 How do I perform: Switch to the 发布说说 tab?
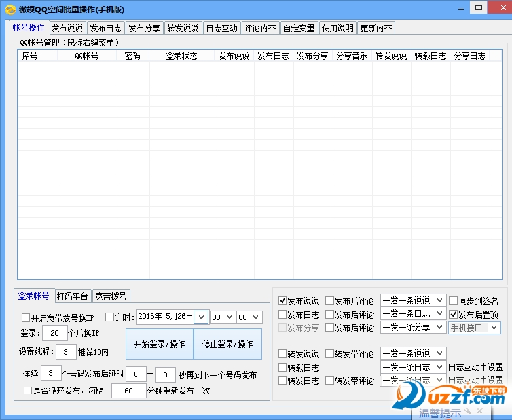click(x=67, y=28)
